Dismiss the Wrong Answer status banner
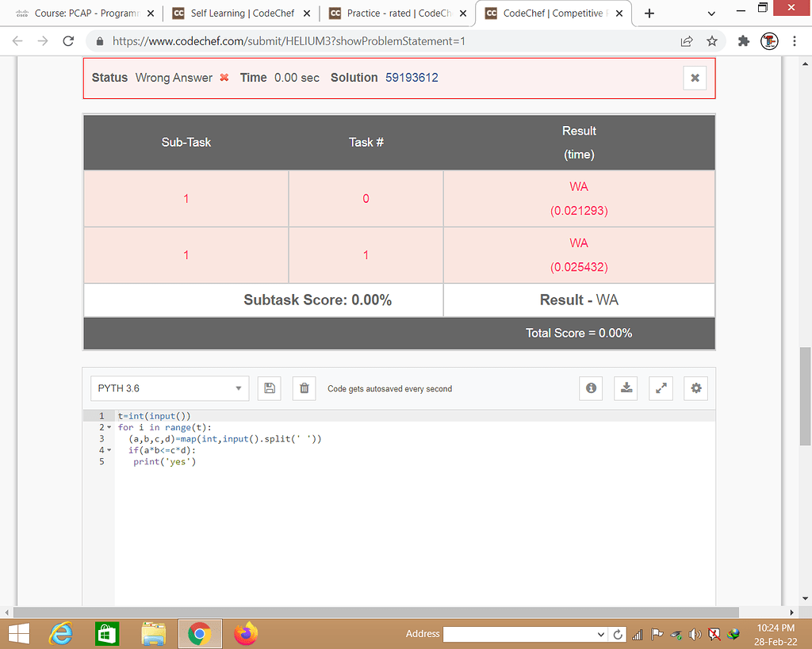Screen dimensions: 812x649 click(x=695, y=78)
